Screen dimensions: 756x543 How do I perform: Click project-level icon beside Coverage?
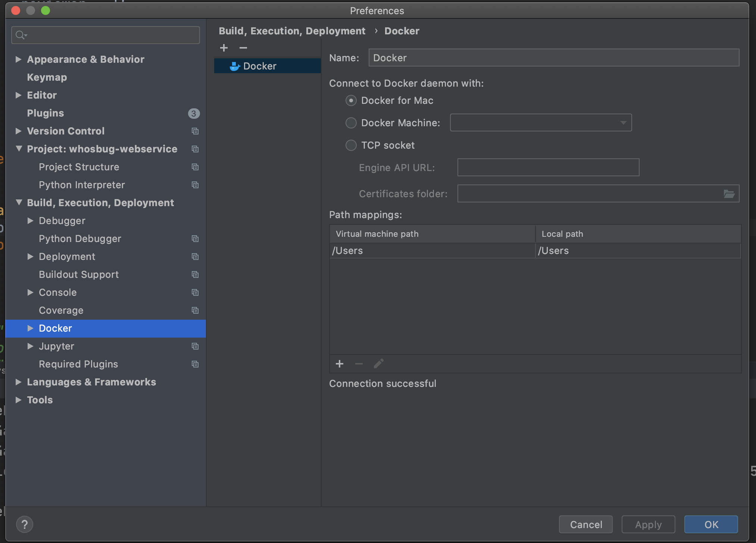195,310
